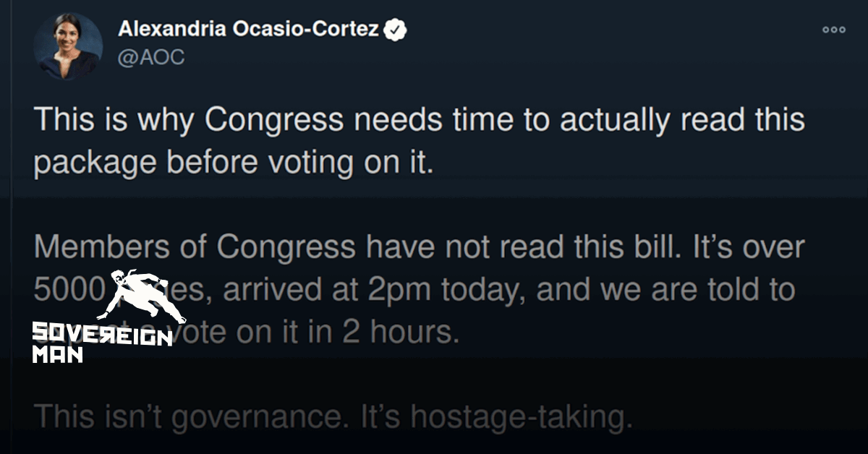Click the SOVEREIGN logo text
The height and width of the screenshot is (454, 868).
tap(101, 334)
